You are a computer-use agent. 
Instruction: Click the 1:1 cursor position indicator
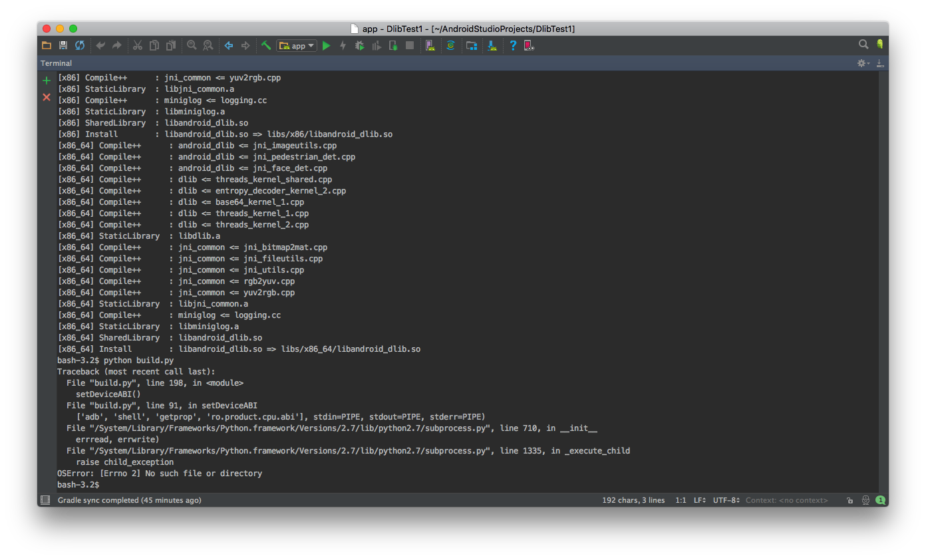click(x=681, y=500)
